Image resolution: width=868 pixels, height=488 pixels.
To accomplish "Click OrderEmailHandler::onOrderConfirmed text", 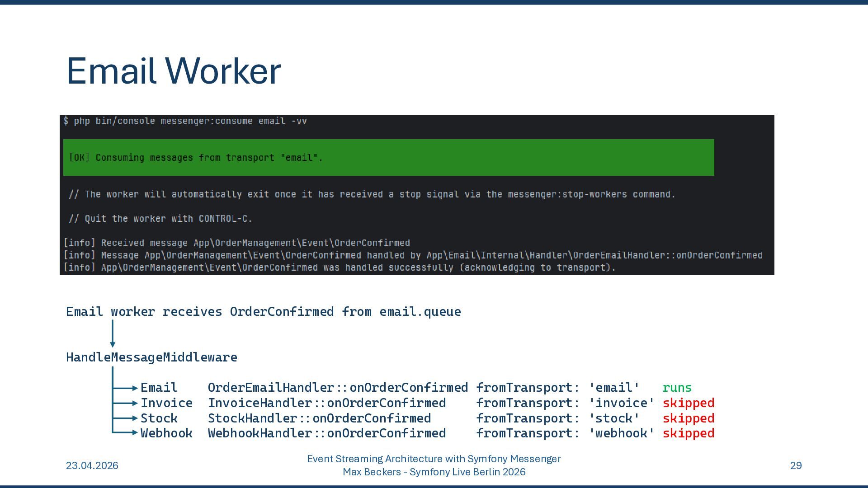I will click(x=338, y=388).
